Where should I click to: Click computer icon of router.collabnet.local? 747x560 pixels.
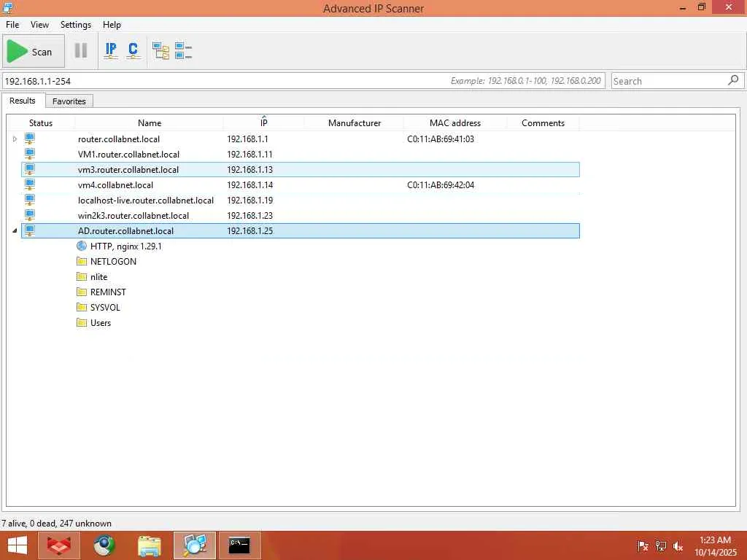(x=30, y=139)
